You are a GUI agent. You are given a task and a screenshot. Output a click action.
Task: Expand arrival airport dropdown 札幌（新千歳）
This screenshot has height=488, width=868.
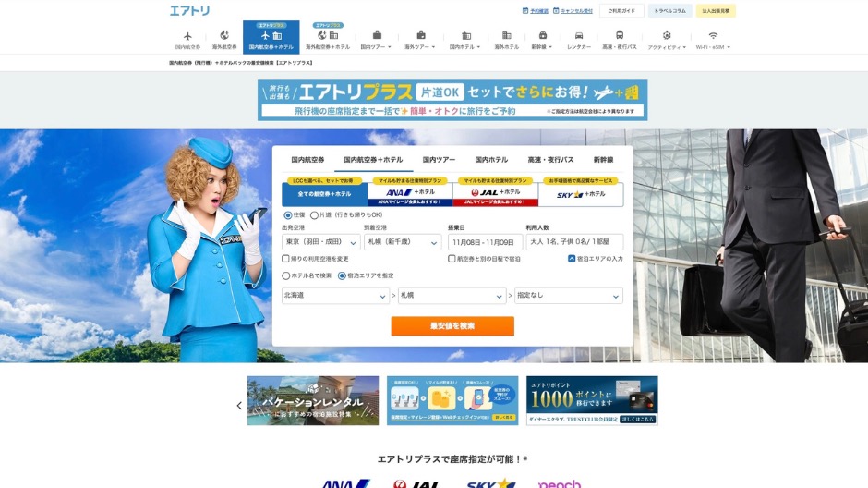pyautogui.click(x=403, y=242)
